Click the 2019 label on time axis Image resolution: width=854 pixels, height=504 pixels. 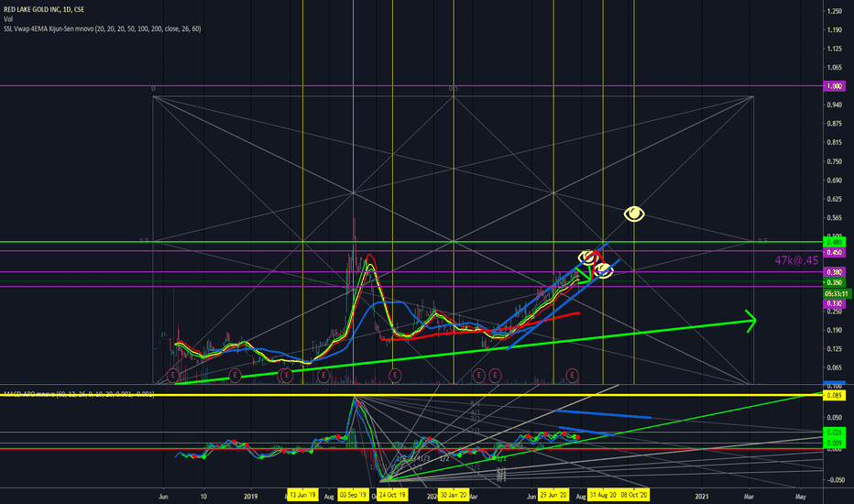pos(250,497)
